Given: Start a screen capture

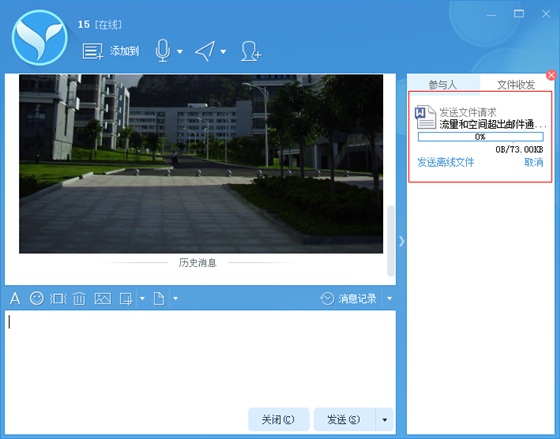Looking at the screenshot, I should click(126, 299).
